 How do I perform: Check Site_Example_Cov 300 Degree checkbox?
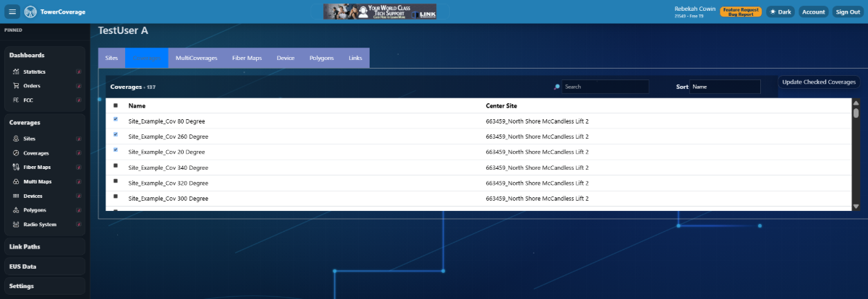pyautogui.click(x=116, y=196)
